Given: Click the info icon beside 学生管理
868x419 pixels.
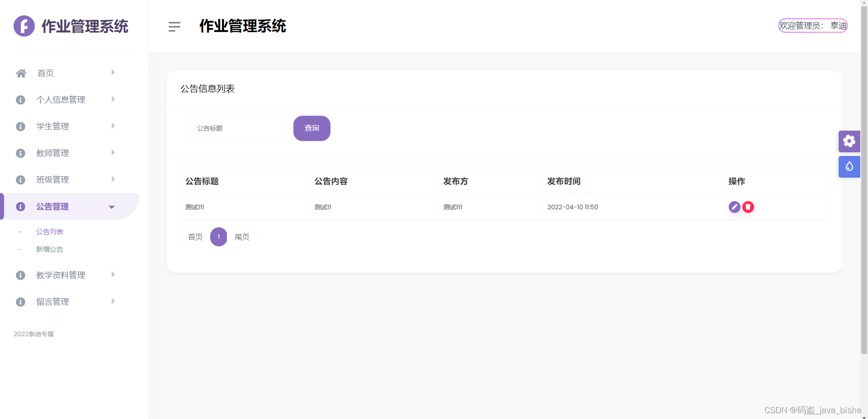Looking at the screenshot, I should click(x=20, y=127).
